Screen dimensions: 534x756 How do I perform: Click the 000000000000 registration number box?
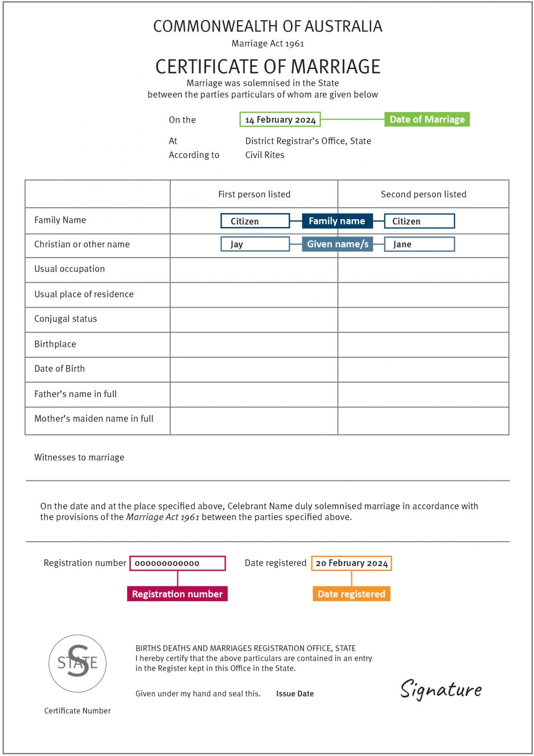[177, 563]
